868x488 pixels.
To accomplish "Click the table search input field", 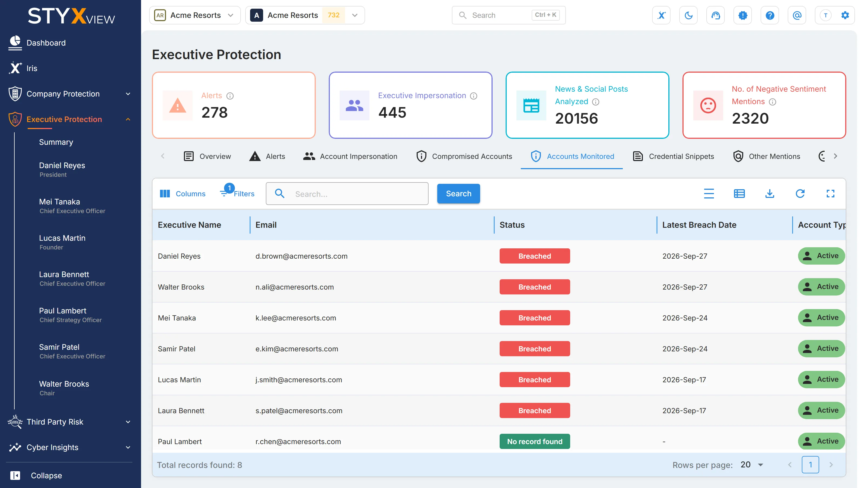I will click(x=347, y=194).
